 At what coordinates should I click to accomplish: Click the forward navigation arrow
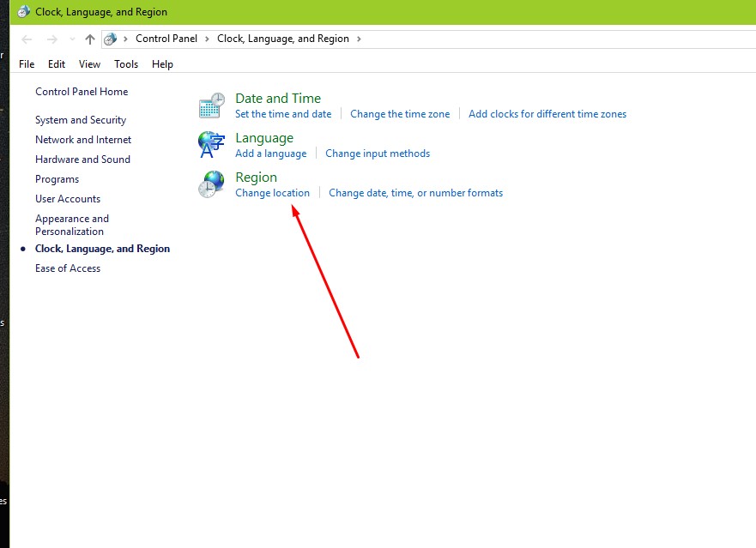(x=51, y=39)
